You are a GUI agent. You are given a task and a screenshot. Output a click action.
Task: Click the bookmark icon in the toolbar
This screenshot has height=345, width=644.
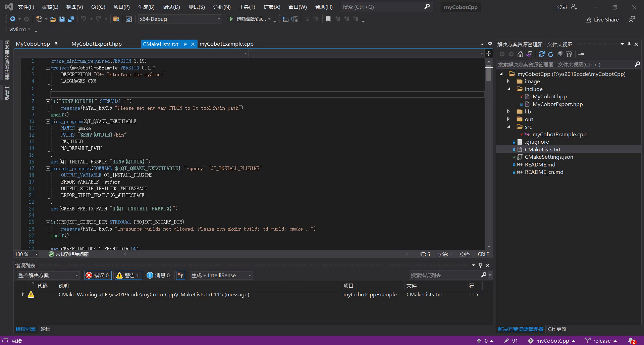click(x=328, y=19)
